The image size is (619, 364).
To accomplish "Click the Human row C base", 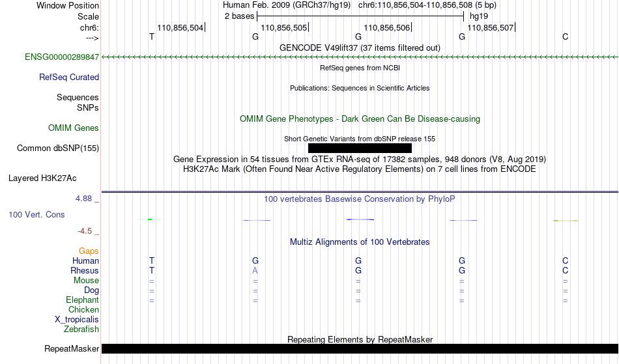I will point(566,260).
